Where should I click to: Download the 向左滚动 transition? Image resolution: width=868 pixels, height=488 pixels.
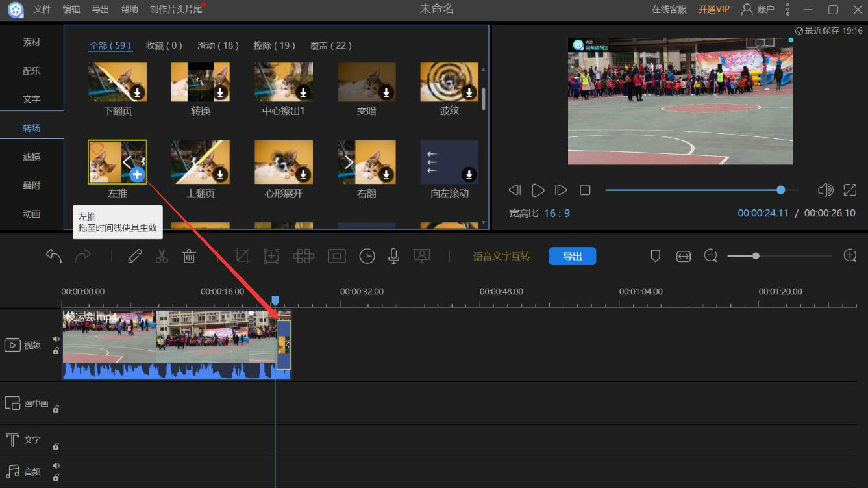469,174
